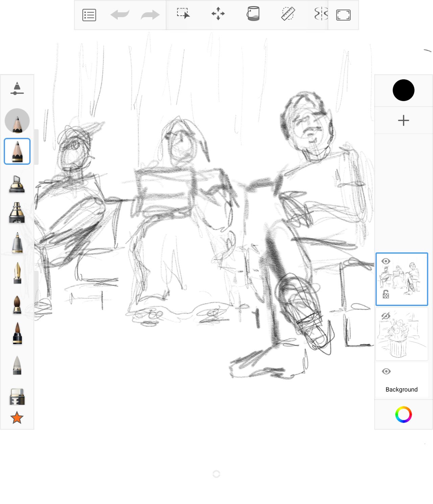The height and width of the screenshot is (504, 433).
Task: Hide the Background layer
Action: point(386,371)
